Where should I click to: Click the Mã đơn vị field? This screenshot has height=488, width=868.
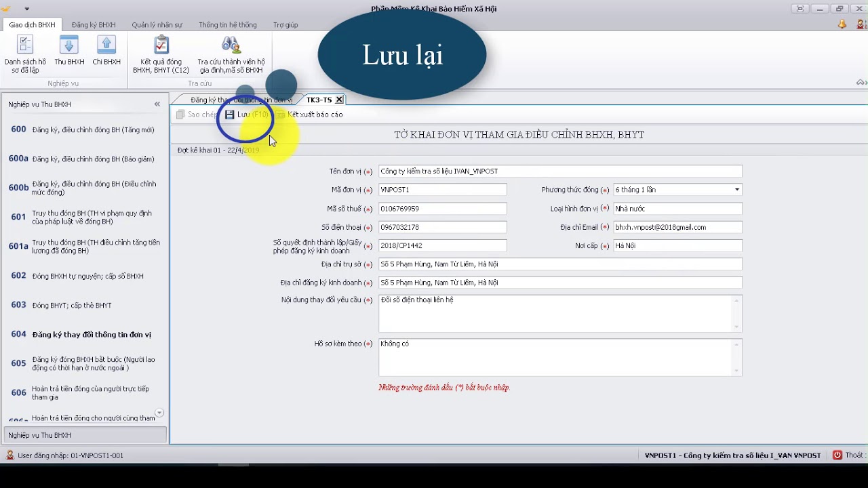click(x=442, y=190)
